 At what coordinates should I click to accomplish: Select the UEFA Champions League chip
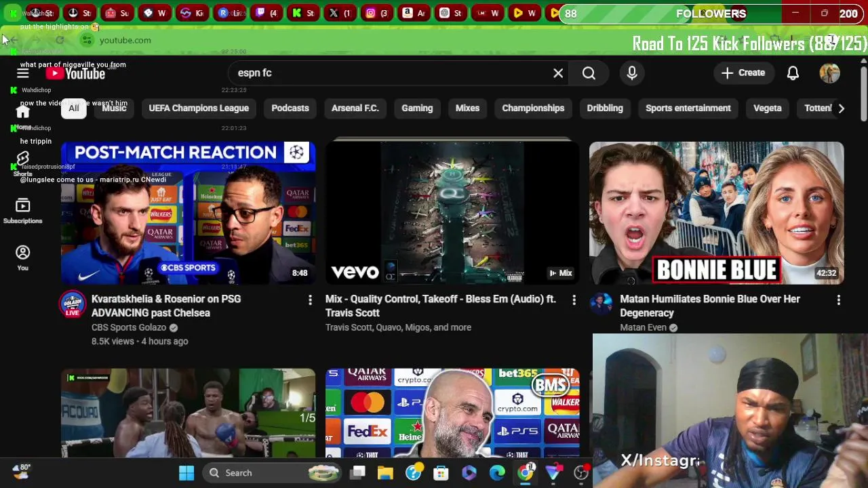pyautogui.click(x=199, y=108)
